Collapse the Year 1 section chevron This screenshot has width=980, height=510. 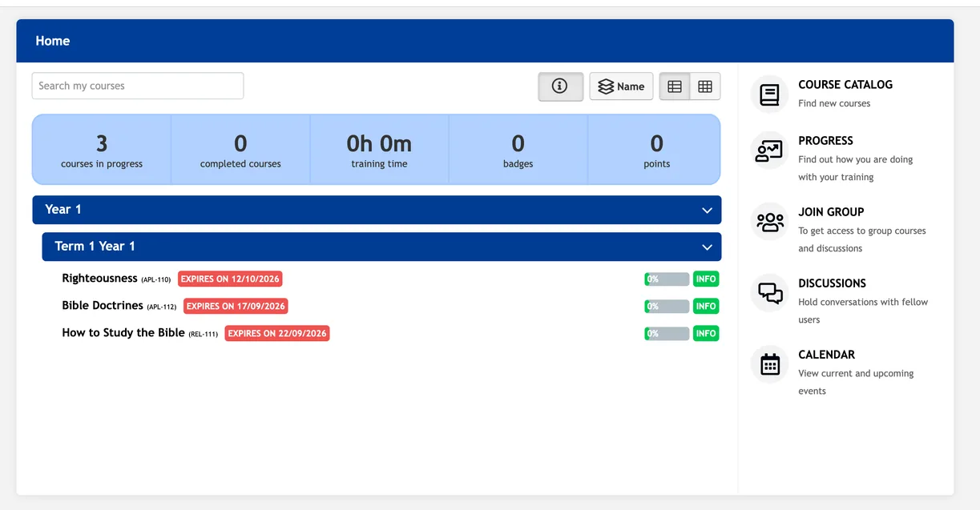[707, 210]
